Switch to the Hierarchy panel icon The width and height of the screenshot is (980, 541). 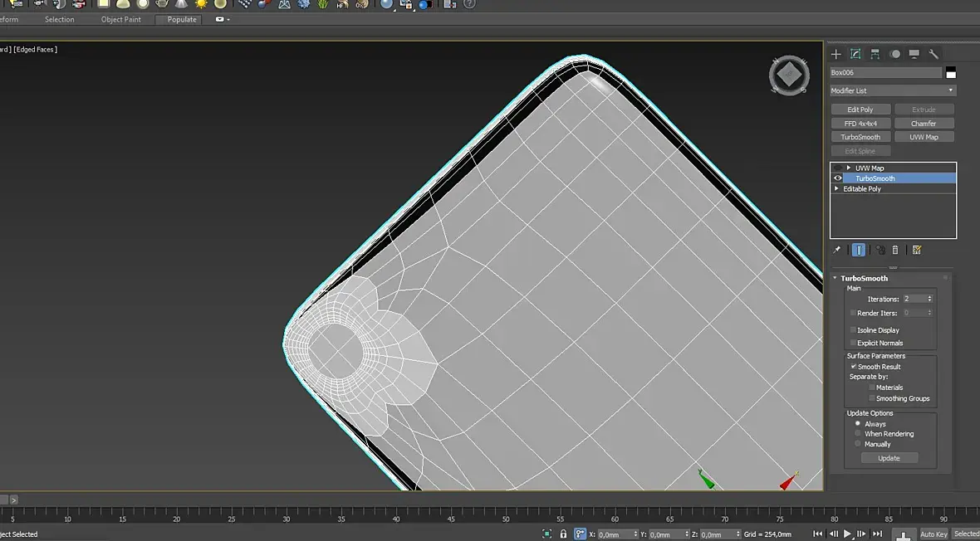point(875,54)
